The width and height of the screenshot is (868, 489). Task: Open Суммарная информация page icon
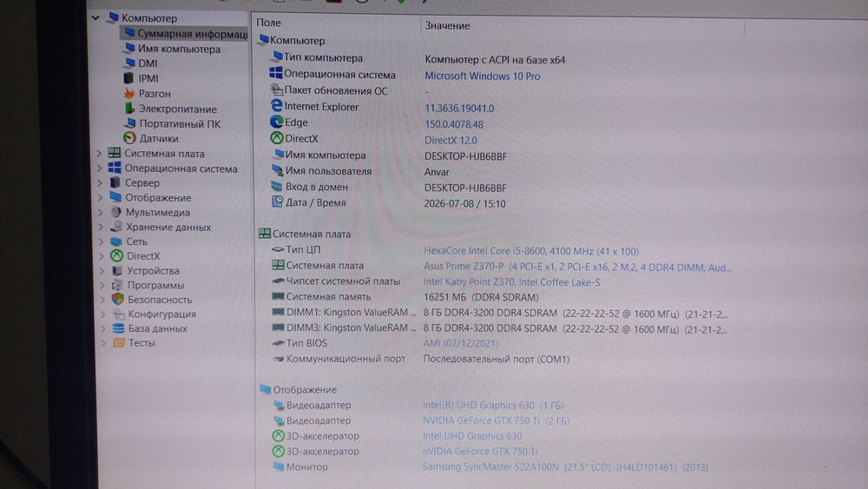(x=129, y=33)
